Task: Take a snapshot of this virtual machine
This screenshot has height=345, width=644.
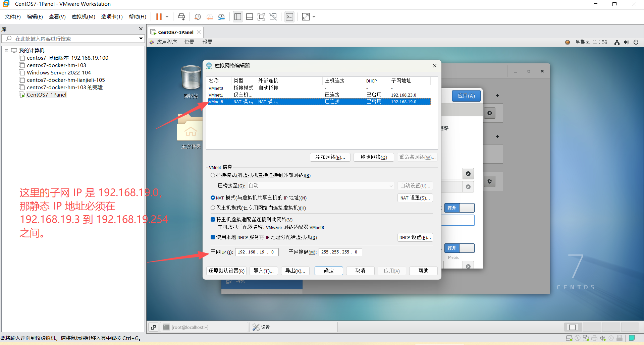Action: 198,17
